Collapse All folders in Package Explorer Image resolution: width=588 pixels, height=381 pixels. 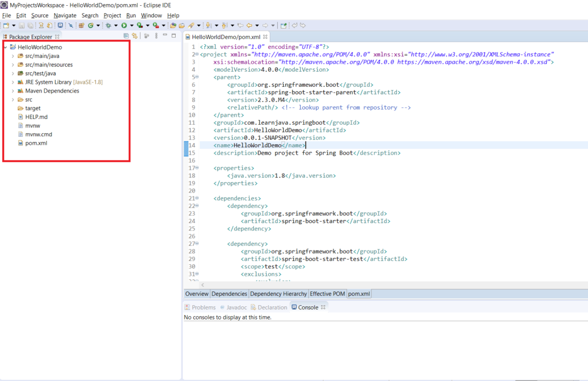(126, 36)
